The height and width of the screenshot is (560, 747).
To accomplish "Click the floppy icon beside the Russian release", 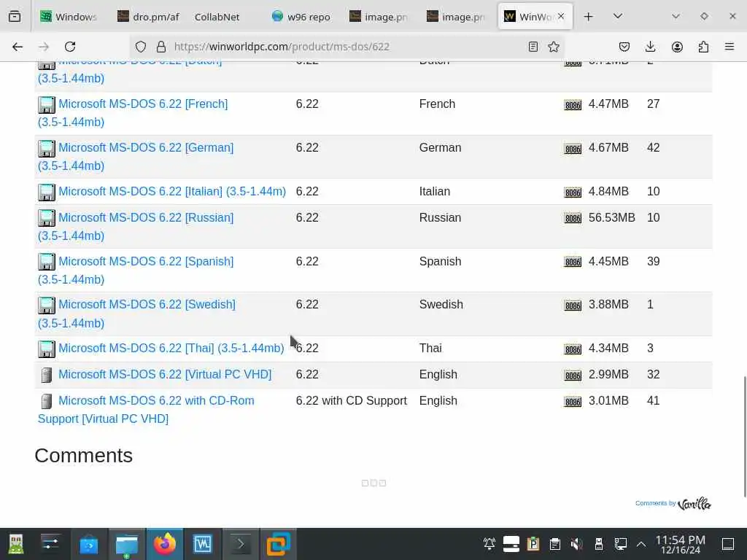I will [x=47, y=218].
